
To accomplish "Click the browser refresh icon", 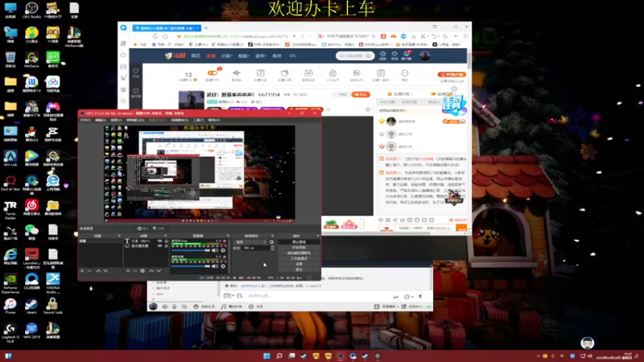I will [x=155, y=36].
